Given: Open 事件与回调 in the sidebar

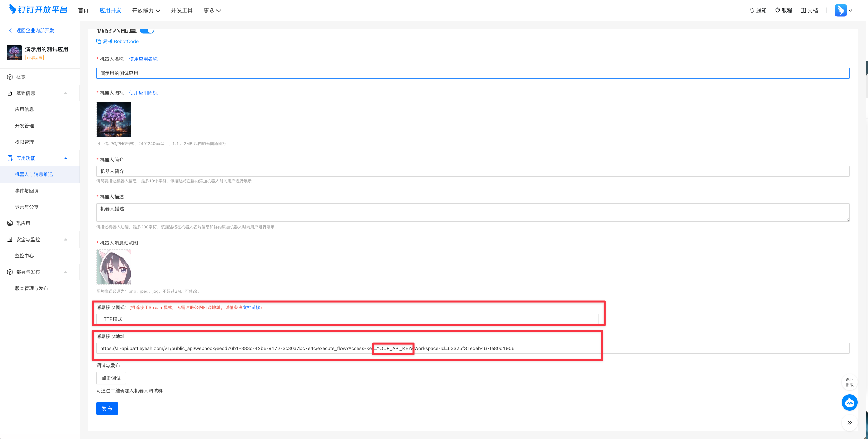Looking at the screenshot, I should tap(27, 191).
